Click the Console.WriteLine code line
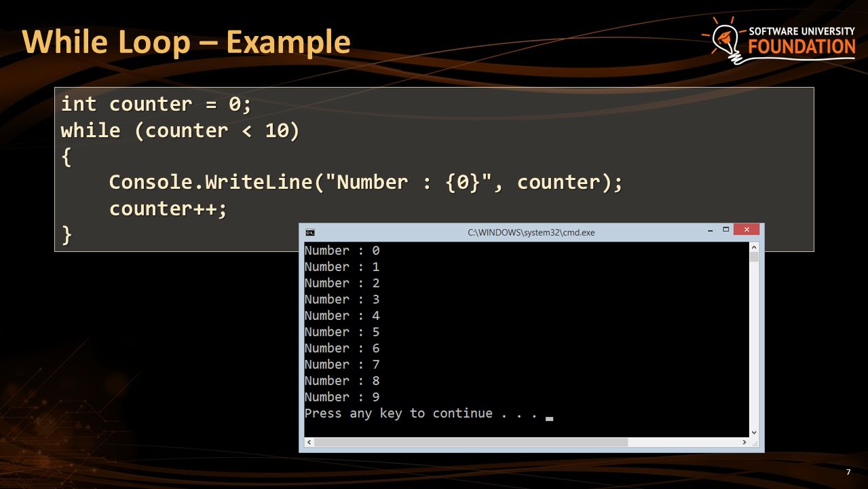 (x=366, y=182)
